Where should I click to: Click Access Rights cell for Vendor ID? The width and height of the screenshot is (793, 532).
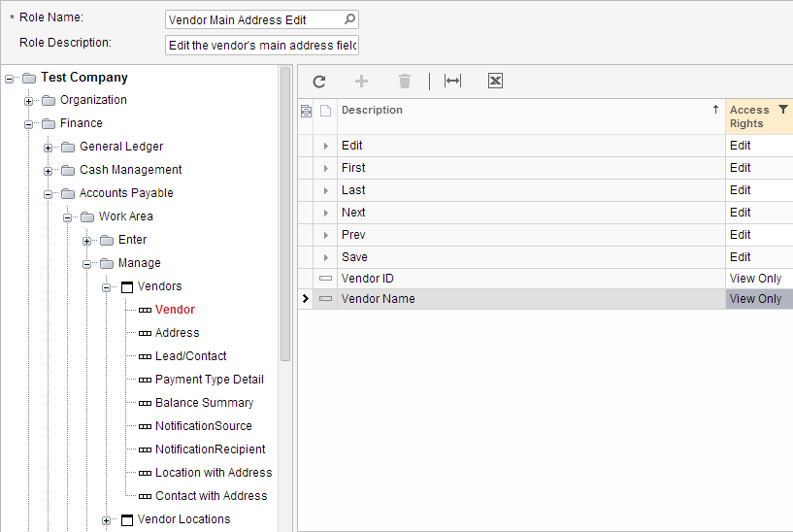[x=758, y=279]
